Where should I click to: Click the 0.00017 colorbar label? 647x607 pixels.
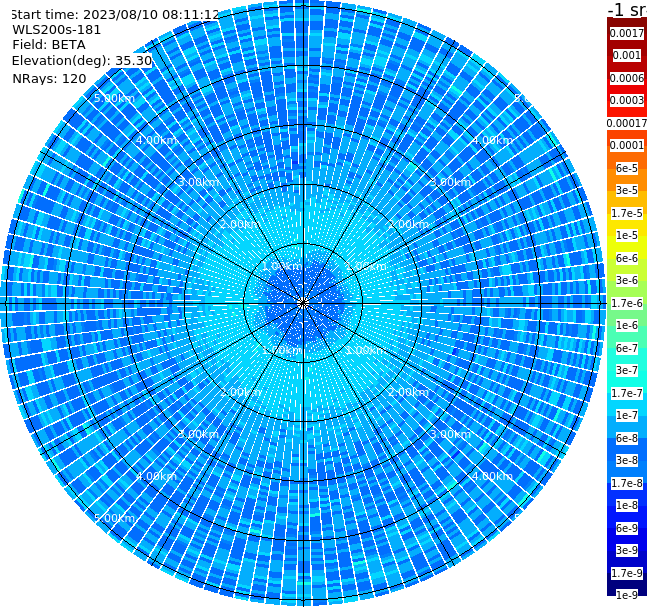(x=627, y=123)
